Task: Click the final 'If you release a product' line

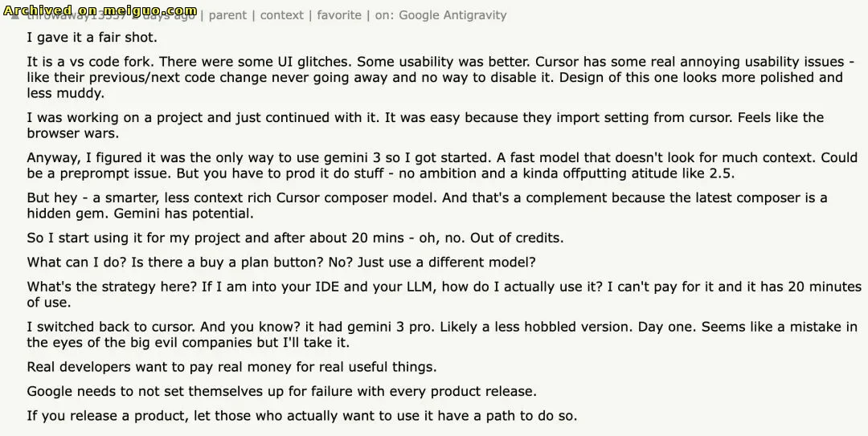Action: tap(301, 416)
